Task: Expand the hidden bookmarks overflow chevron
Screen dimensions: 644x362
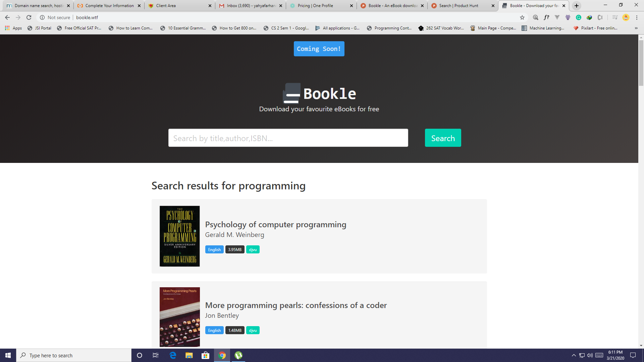Action: (636, 28)
